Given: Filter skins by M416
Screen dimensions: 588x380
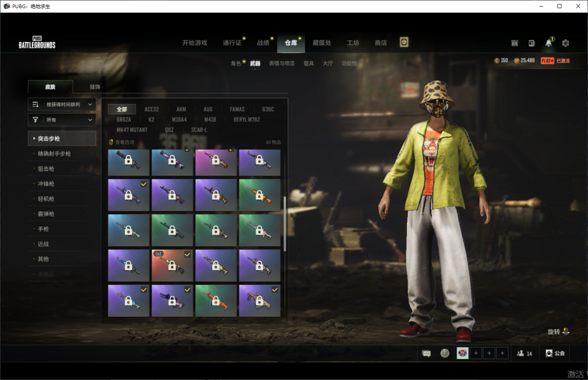Looking at the screenshot, I should pos(210,120).
